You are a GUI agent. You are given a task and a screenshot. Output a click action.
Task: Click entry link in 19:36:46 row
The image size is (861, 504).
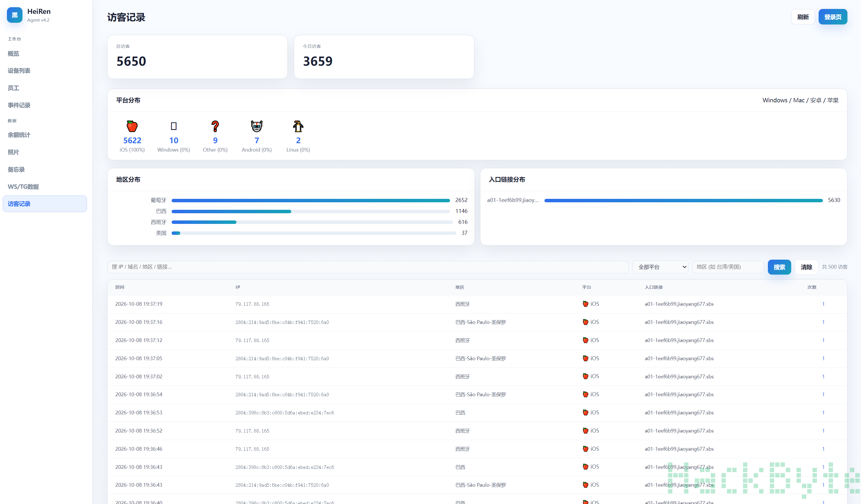click(x=679, y=449)
